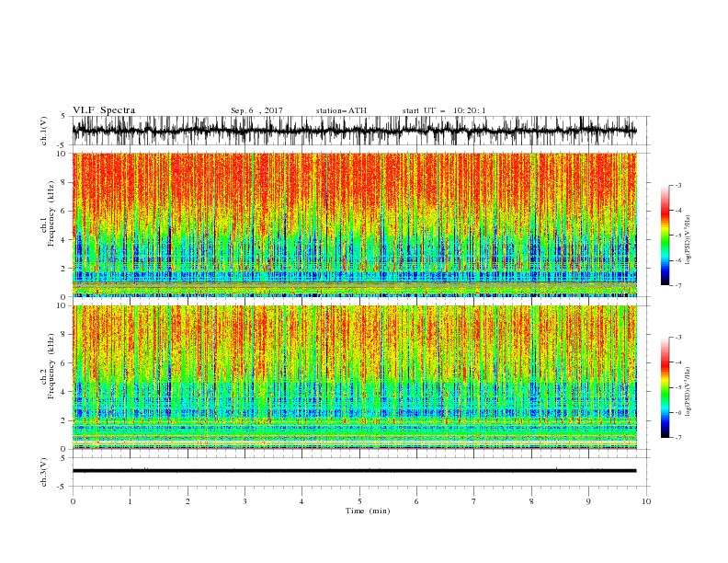Select the "Time (min)" x-axis label

click(368, 511)
